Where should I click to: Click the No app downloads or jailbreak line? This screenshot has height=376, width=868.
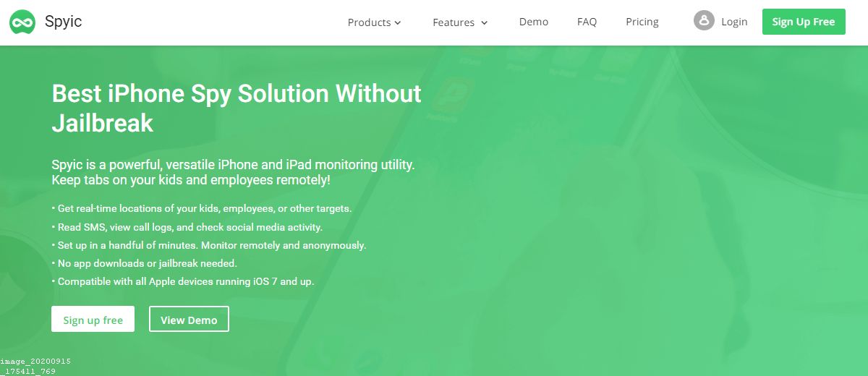[x=147, y=263]
